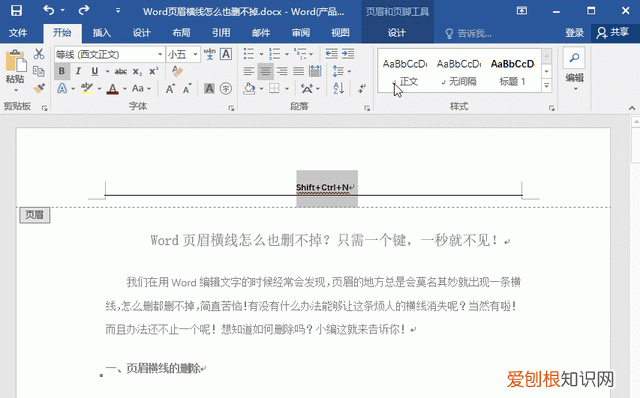The image size is (640, 398).
Task: Expand the styles gallery (More arrow)
Action: coord(547,86)
